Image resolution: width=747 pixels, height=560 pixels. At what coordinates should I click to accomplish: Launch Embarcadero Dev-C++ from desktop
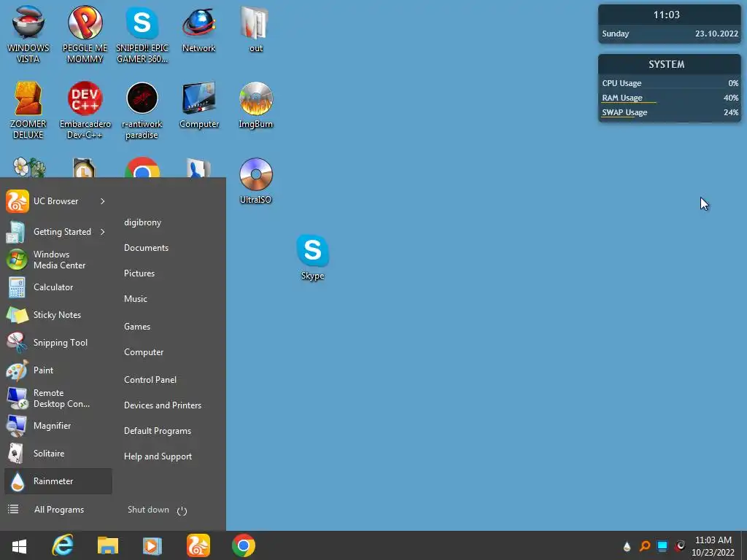[85, 110]
